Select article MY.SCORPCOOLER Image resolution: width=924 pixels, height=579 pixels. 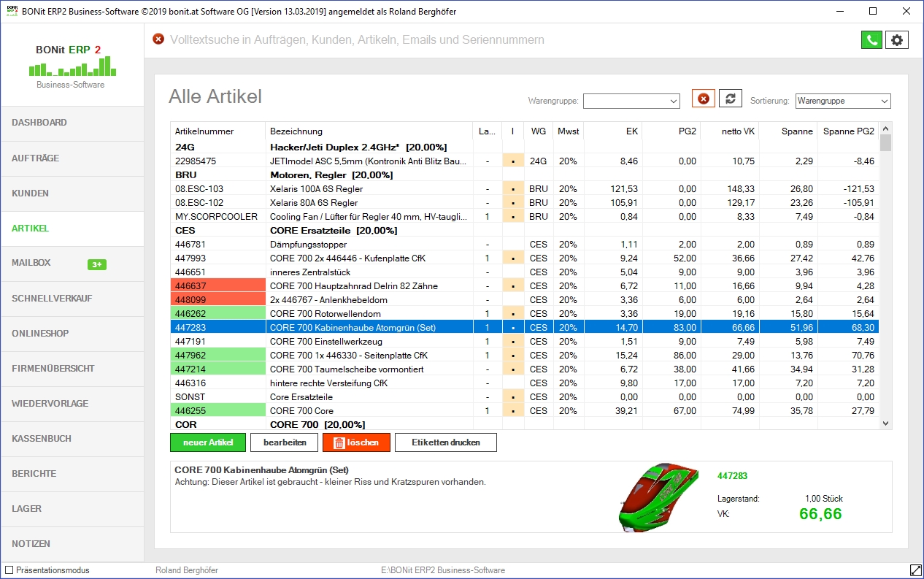click(525, 216)
